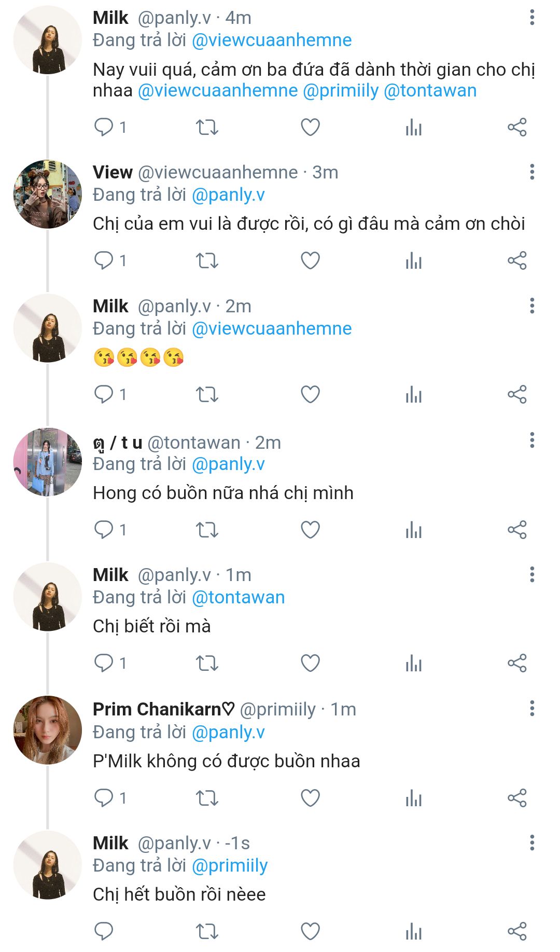Retweet the "Chị hết buồn rồi nèee" tweet
The image size is (560, 952).
click(x=207, y=931)
